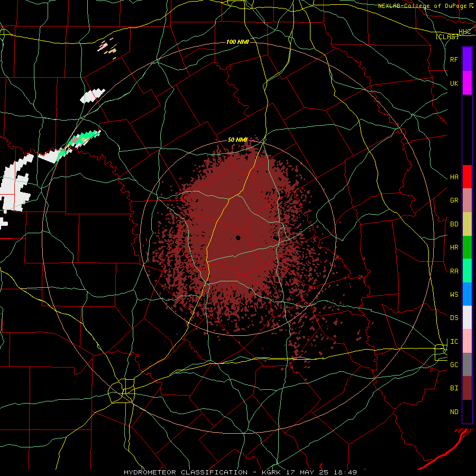Select the GC gray legend swatch
This screenshot has width=476, height=476.
coord(467,364)
